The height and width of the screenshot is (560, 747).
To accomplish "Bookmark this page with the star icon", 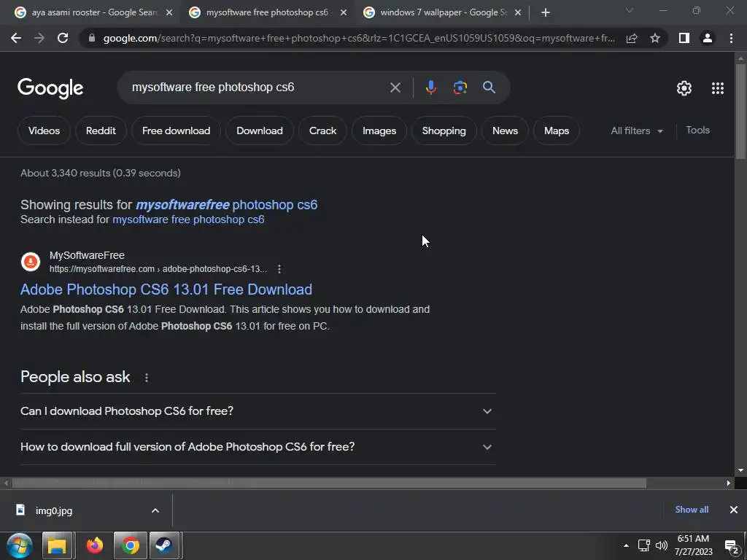I will [x=655, y=38].
